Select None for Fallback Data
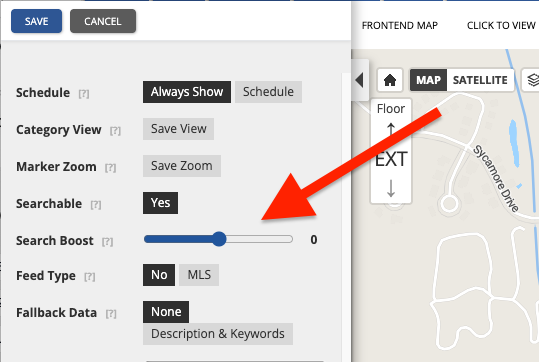This screenshot has height=362, width=539. (x=166, y=312)
